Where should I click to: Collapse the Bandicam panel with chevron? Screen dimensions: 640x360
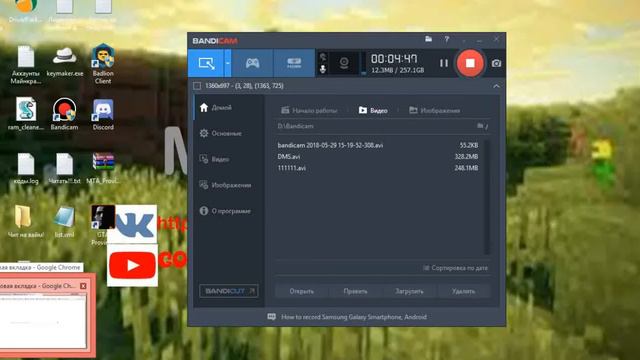click(496, 86)
